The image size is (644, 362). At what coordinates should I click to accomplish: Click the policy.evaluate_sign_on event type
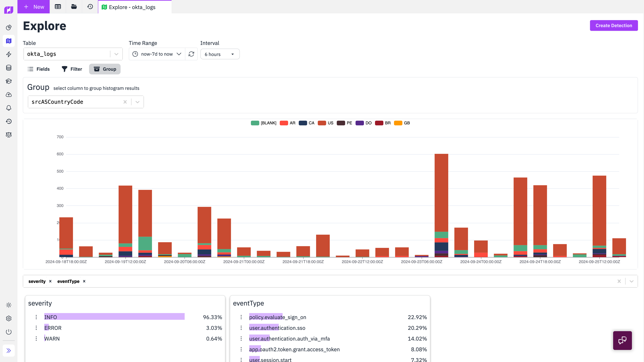[x=278, y=317]
